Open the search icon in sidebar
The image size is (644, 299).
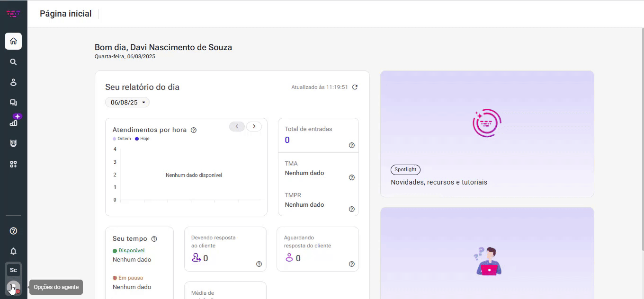tap(13, 62)
